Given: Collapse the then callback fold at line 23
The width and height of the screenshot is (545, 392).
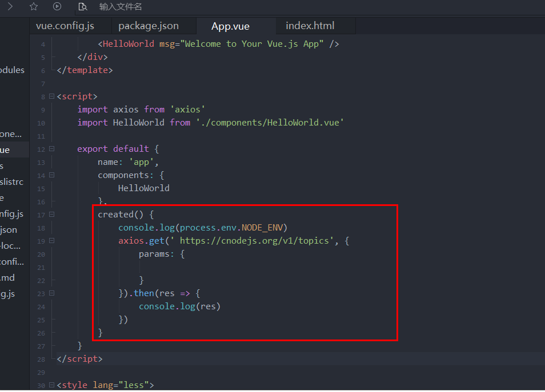Looking at the screenshot, I should pos(52,293).
